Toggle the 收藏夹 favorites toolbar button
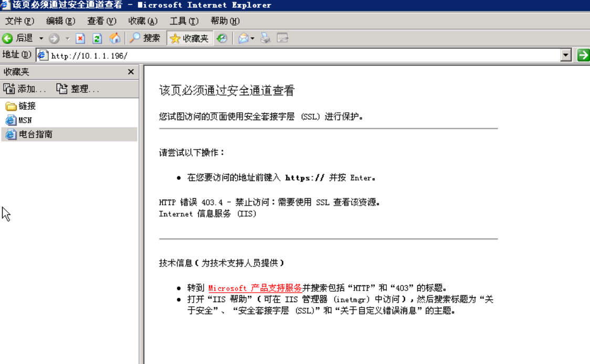Screen dimensions: 590x364 (x=189, y=38)
